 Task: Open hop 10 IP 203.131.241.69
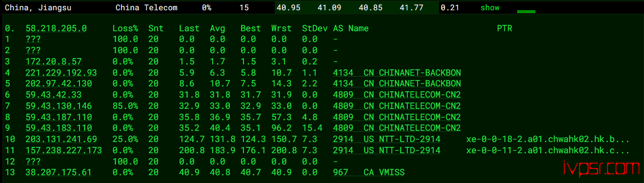point(61,139)
